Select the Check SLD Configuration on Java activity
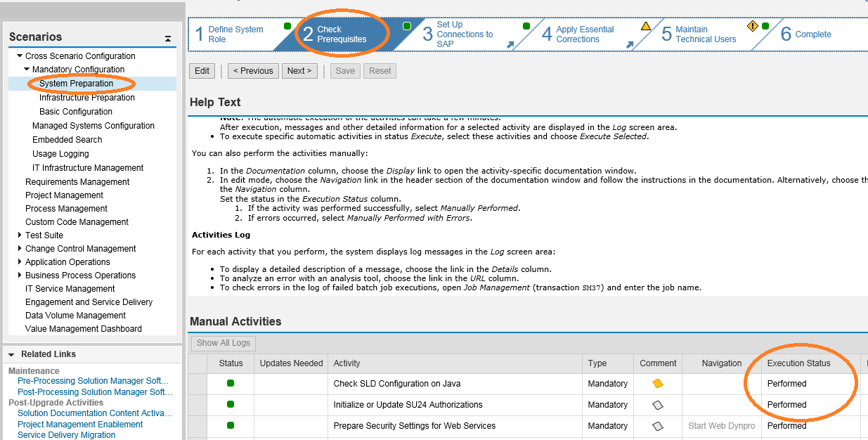The height and width of the screenshot is (440, 868). coord(397,384)
